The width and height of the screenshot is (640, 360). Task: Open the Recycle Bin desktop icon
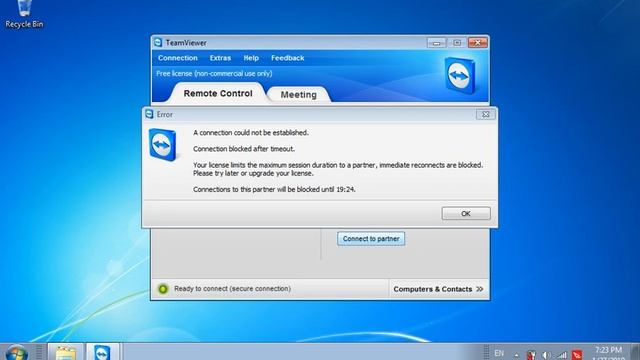point(24,15)
